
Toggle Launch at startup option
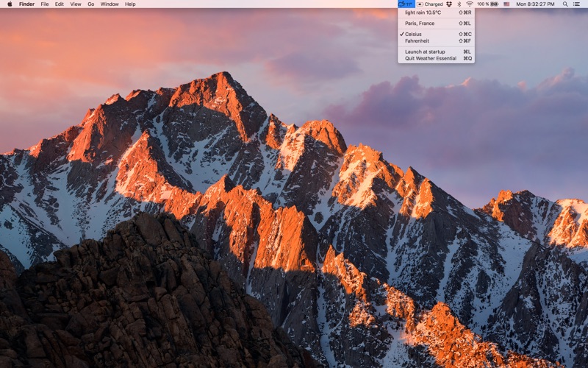[436, 52]
